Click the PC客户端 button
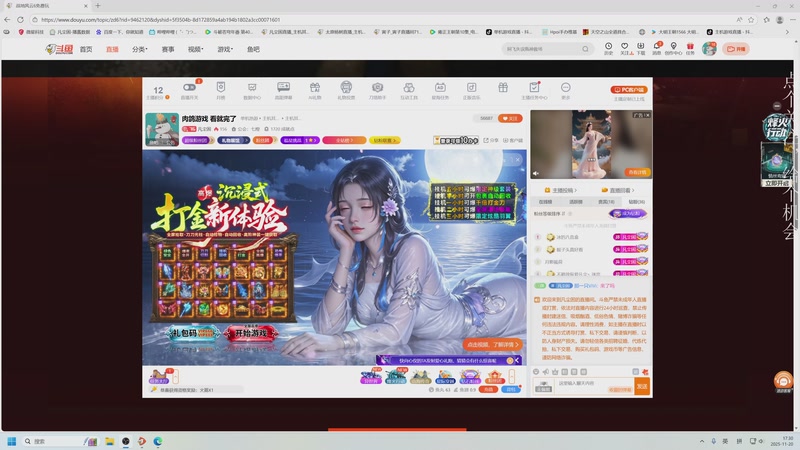This screenshot has height=450, width=800. pos(629,90)
